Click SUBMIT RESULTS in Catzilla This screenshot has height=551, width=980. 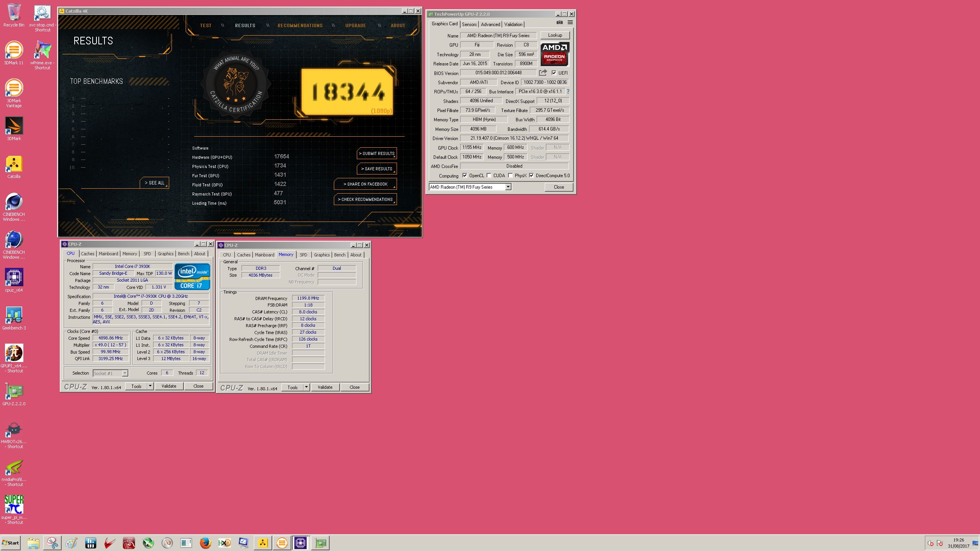click(x=377, y=153)
